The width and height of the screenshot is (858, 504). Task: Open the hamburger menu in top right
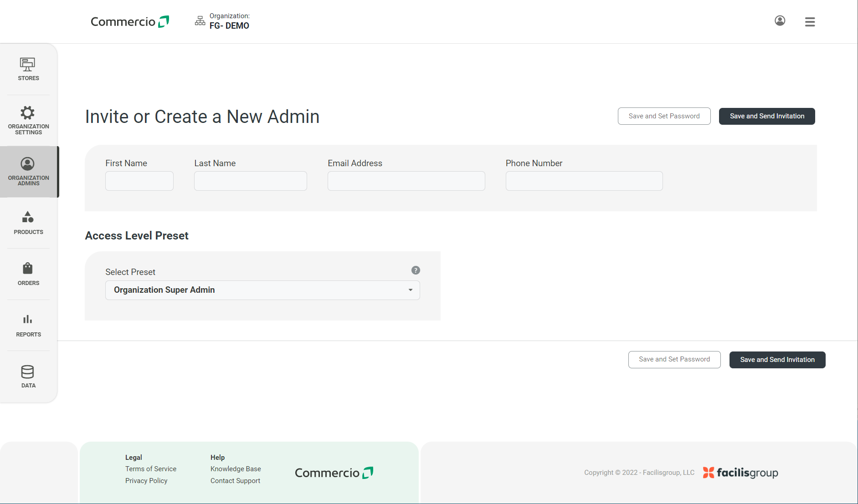[810, 21]
